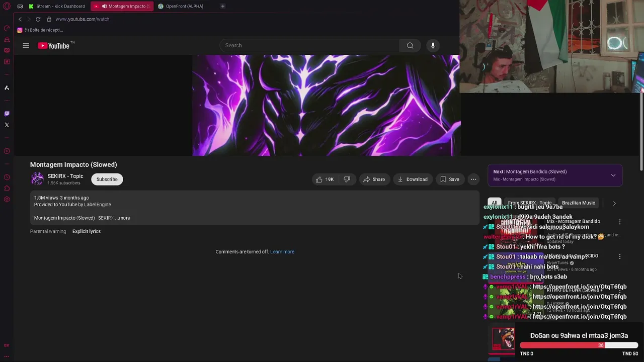The width and height of the screenshot is (644, 362).
Task: Click the video title Montagem Impacto (Slowed)
Action: tap(73, 164)
